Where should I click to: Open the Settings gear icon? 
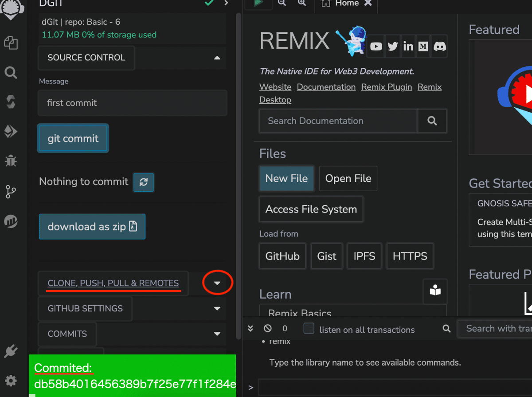[x=11, y=380]
